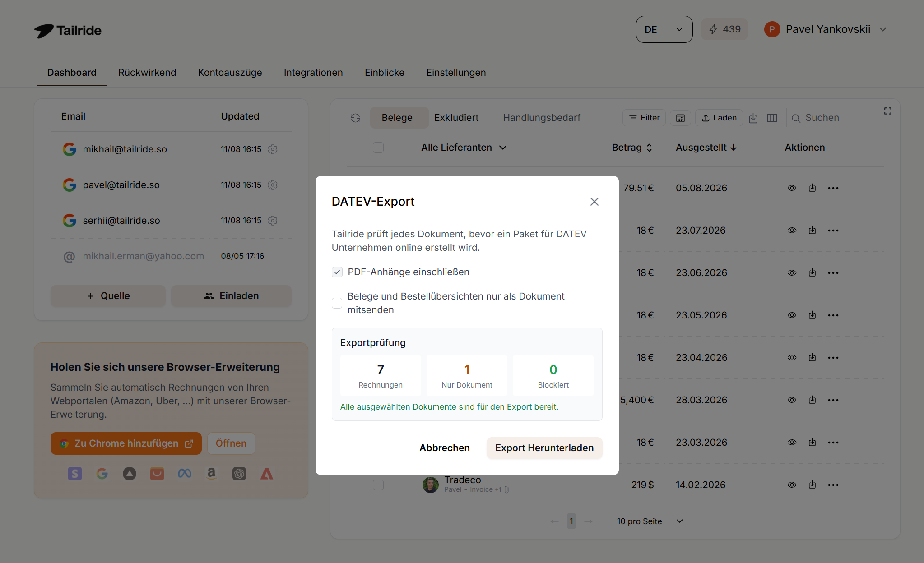Click the Meta icon in extension card
The height and width of the screenshot is (563, 924).
(x=184, y=474)
